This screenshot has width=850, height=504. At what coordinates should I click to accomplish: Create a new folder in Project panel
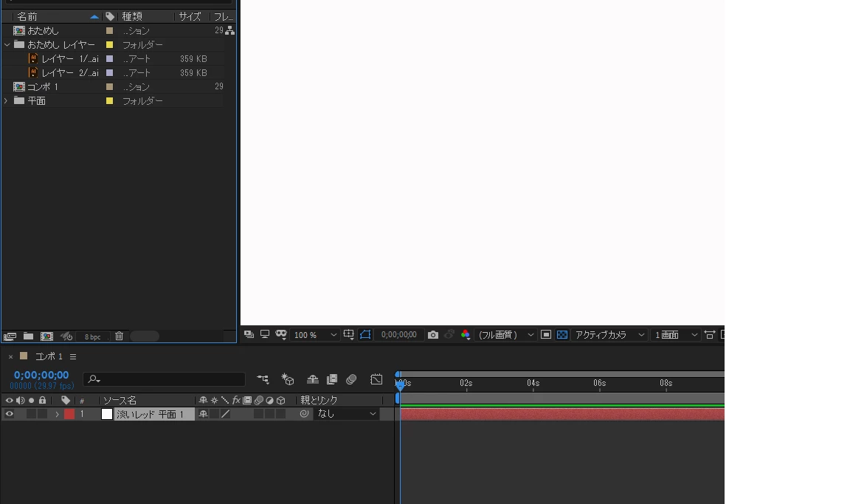28,336
